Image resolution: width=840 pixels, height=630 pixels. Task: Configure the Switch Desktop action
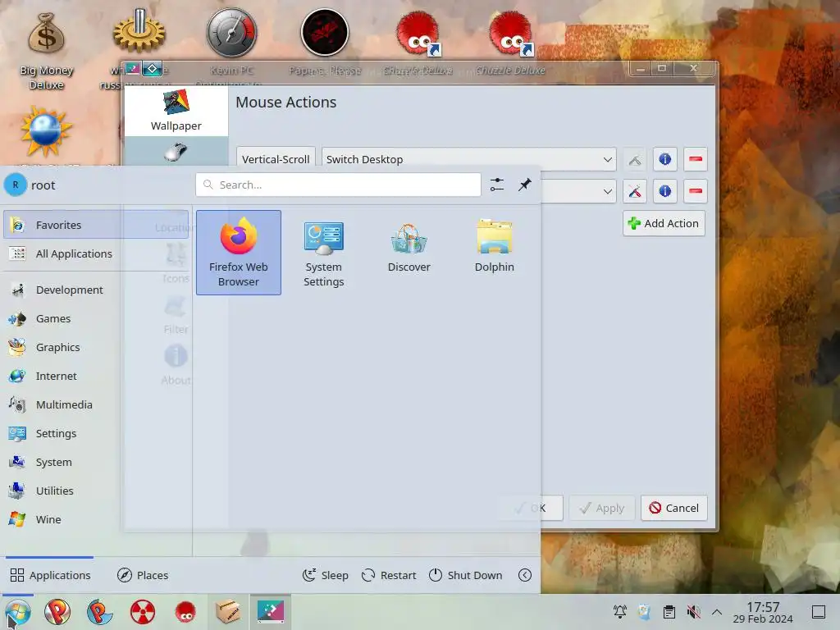pos(635,159)
